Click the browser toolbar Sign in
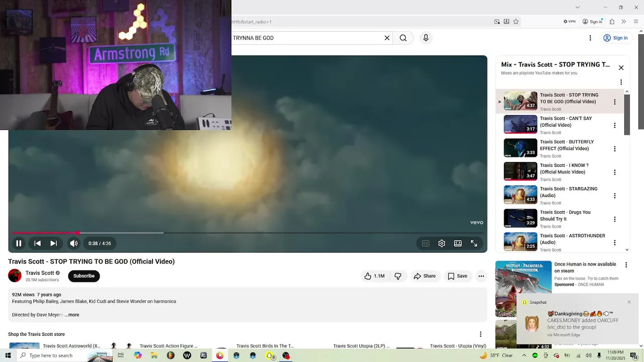This screenshot has height=362, width=644. click(x=592, y=22)
